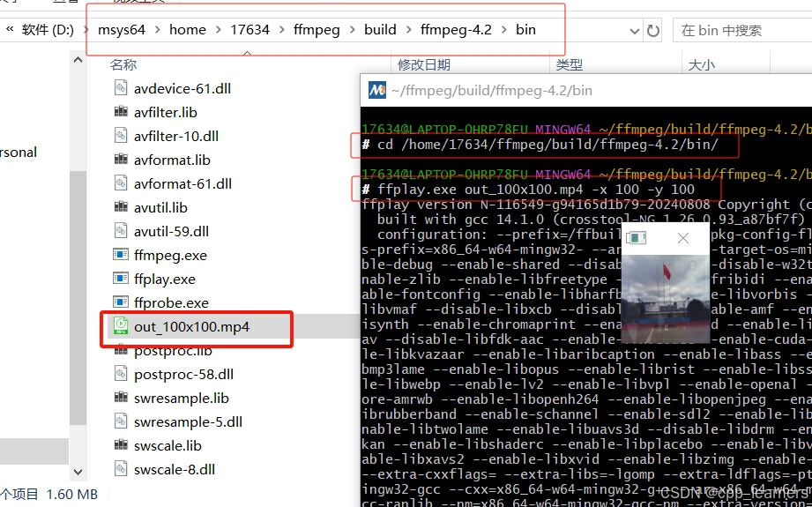Viewport: 812px width, 507px height.
Task: Select the out_100x100.mp4 file name
Action: click(191, 327)
